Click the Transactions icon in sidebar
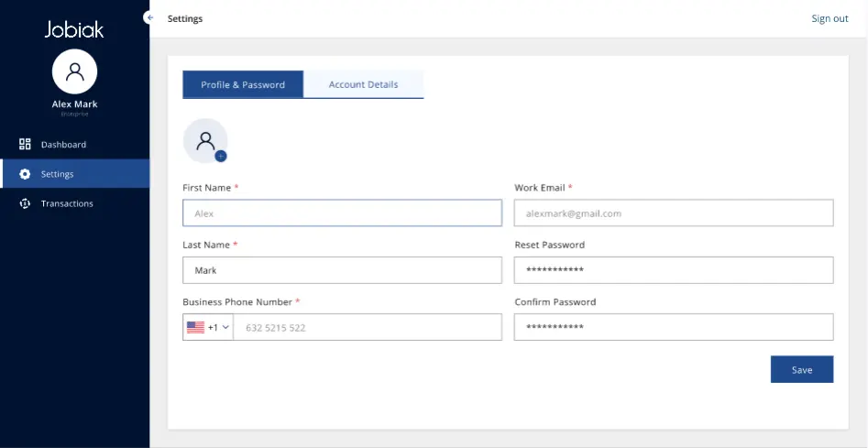868x448 pixels. 25,203
